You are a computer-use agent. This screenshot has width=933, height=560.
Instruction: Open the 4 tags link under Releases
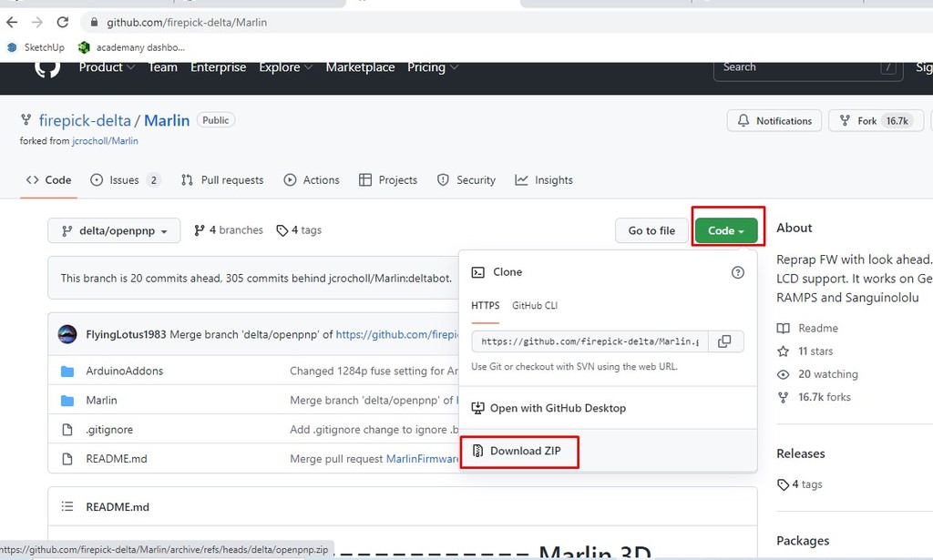tap(800, 484)
